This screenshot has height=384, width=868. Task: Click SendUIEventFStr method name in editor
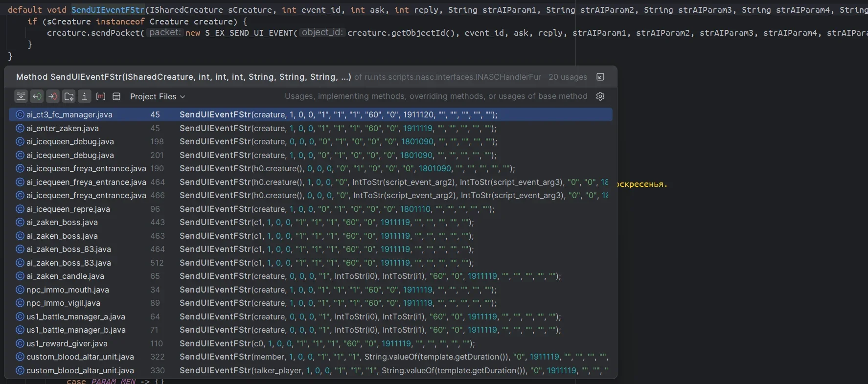pyautogui.click(x=108, y=10)
